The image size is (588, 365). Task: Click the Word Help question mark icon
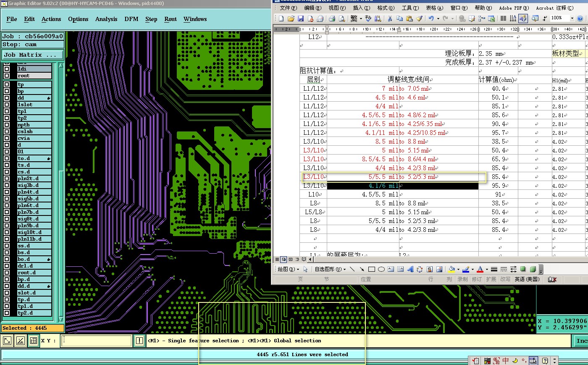click(580, 18)
